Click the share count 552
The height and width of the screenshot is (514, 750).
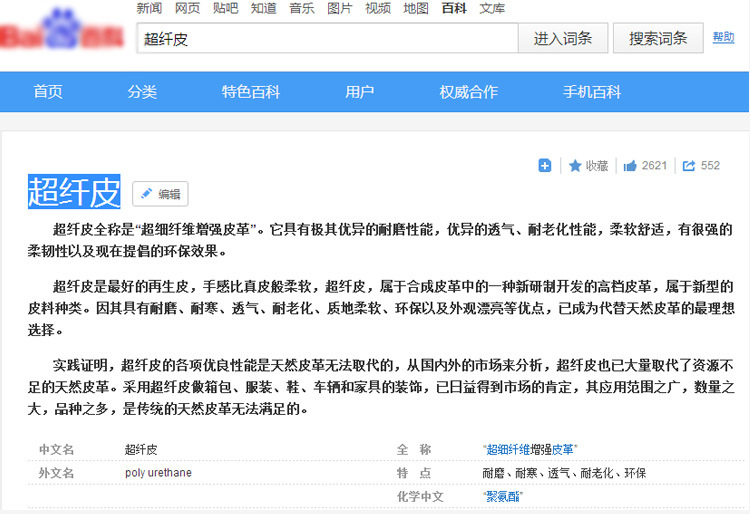tap(710, 165)
